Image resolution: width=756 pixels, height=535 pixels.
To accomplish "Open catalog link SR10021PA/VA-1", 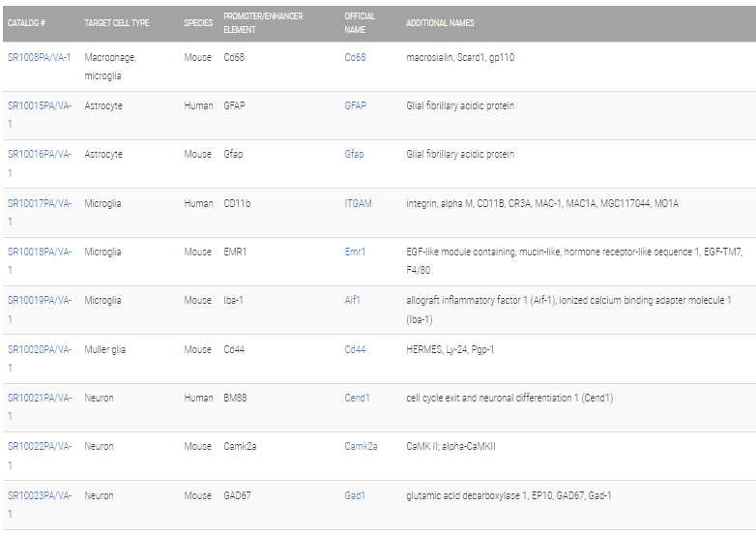I will 40,407.
